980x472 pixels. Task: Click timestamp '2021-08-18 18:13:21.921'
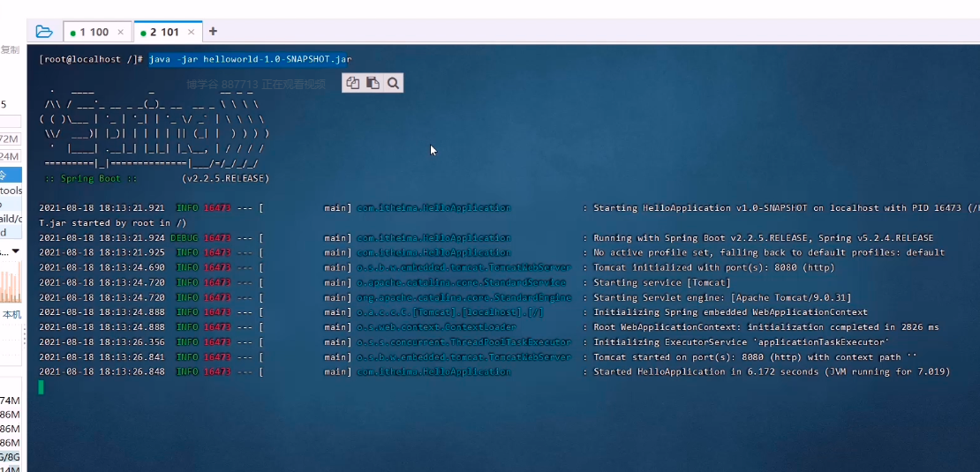[x=102, y=208]
